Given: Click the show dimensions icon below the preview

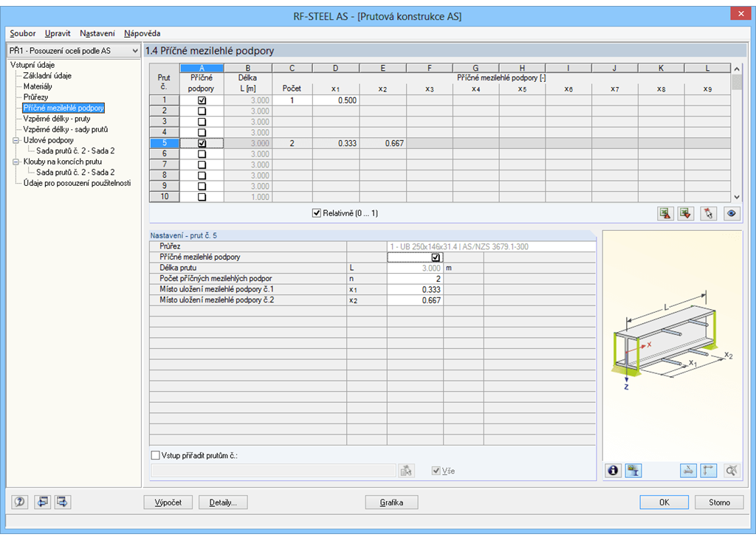Looking at the screenshot, I should click(689, 470).
